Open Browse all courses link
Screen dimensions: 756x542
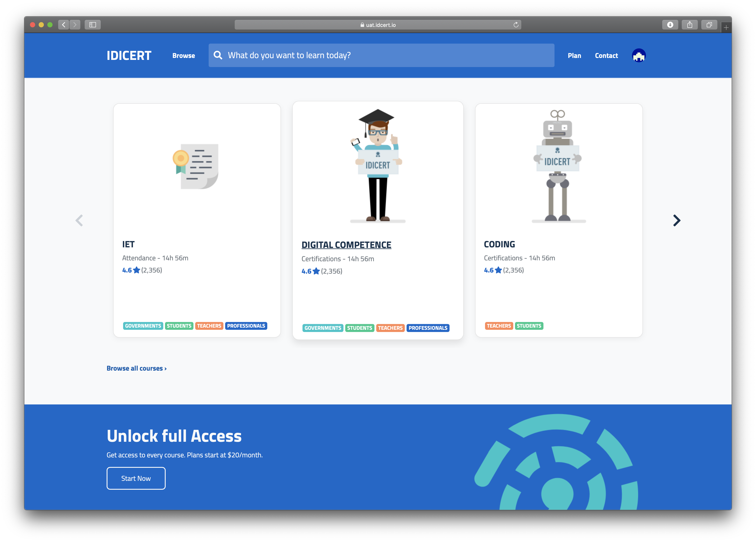pos(136,368)
